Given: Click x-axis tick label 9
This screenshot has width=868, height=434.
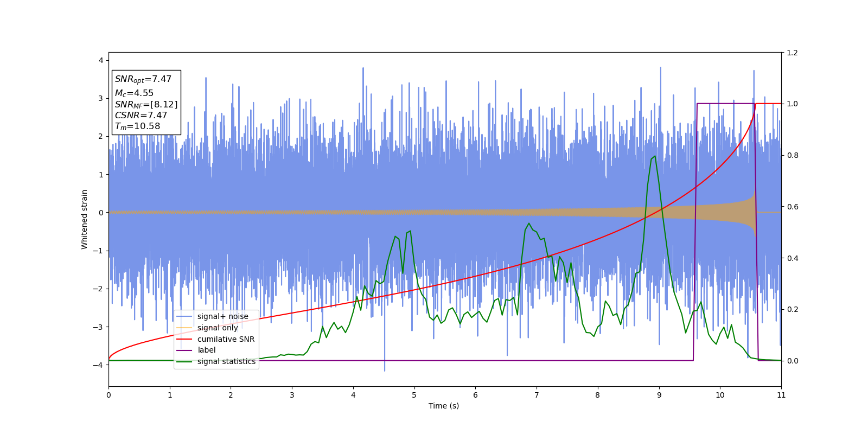Looking at the screenshot, I should pos(659,395).
